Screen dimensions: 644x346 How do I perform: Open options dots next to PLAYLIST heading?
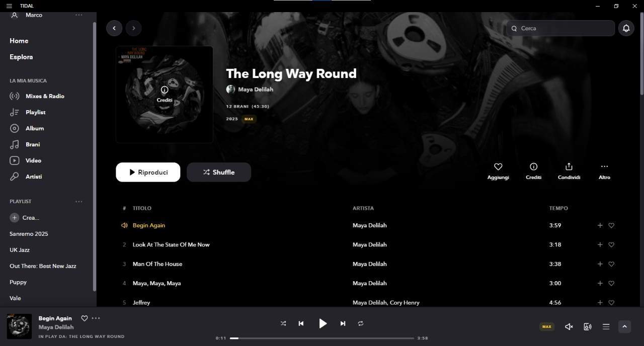pyautogui.click(x=78, y=201)
